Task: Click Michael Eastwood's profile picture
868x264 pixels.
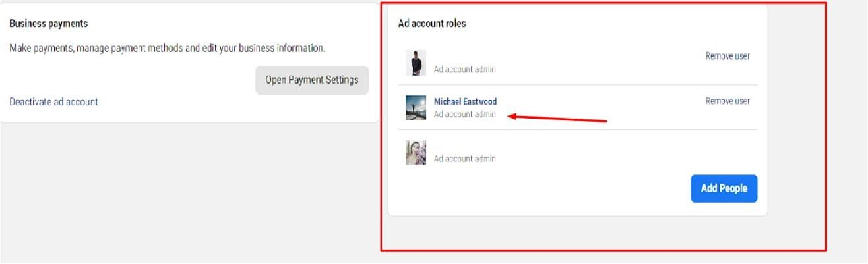Action: point(416,108)
